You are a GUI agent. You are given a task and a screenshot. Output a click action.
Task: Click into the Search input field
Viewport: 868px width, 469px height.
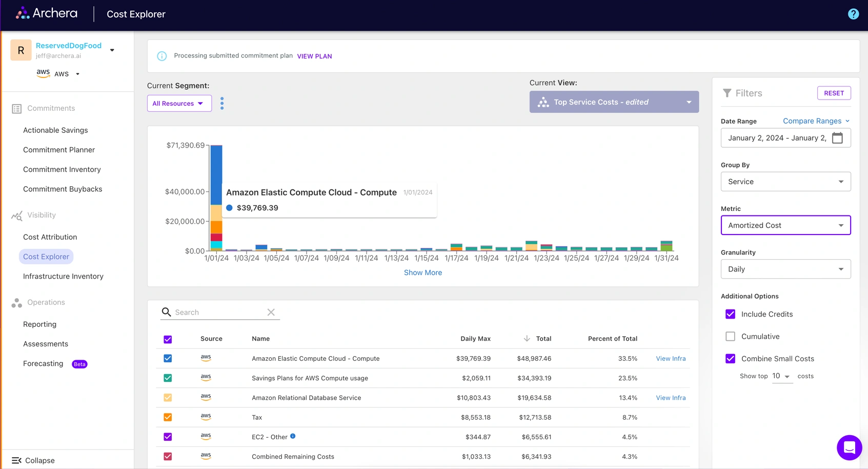219,312
